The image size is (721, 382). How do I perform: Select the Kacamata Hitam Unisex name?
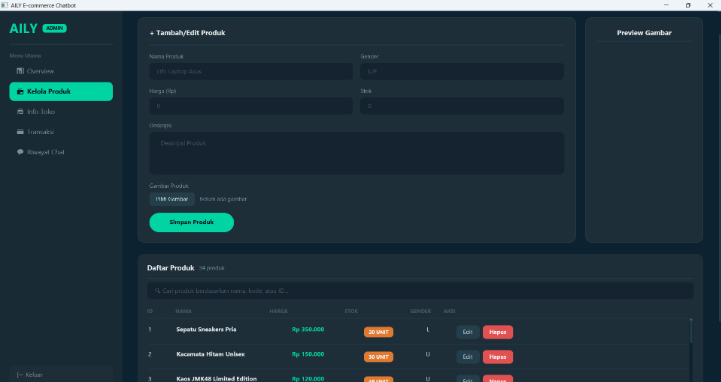(x=211, y=354)
